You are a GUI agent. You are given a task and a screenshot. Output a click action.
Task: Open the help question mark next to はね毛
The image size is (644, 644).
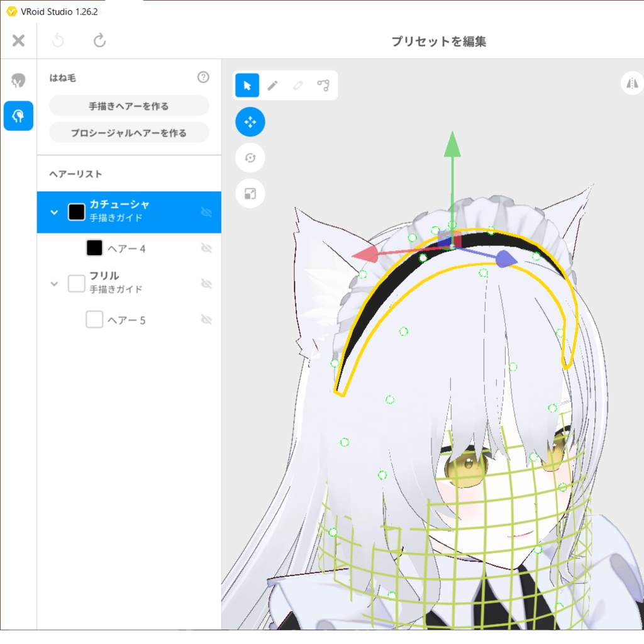click(203, 77)
